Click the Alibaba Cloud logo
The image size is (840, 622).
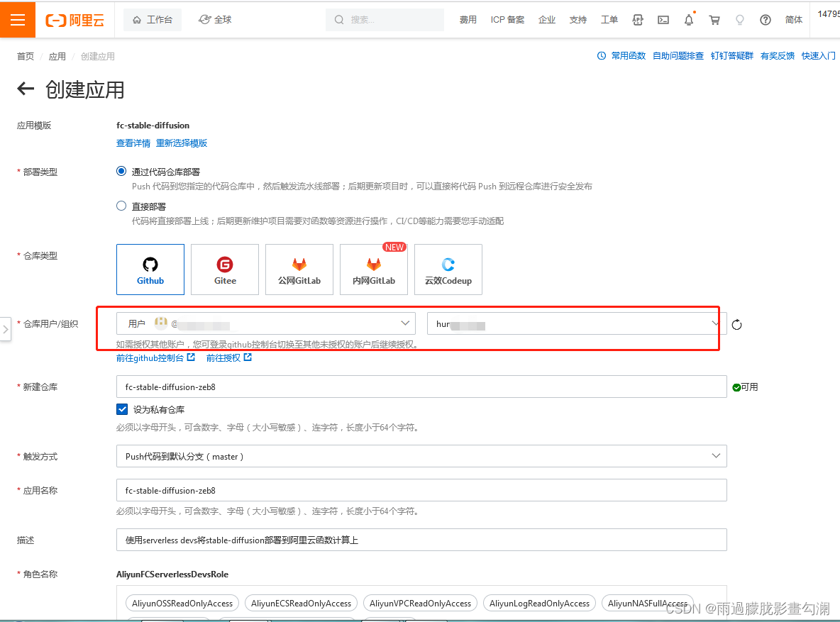(x=75, y=21)
